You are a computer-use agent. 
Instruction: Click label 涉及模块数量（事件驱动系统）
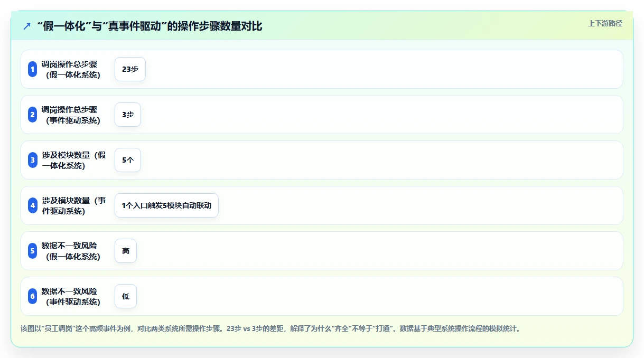[x=74, y=205]
